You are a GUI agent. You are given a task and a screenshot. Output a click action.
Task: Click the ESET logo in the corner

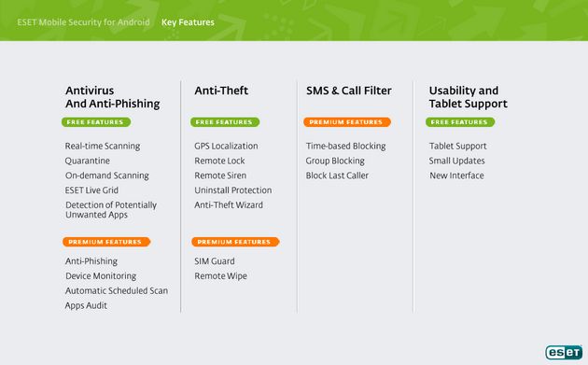click(564, 352)
